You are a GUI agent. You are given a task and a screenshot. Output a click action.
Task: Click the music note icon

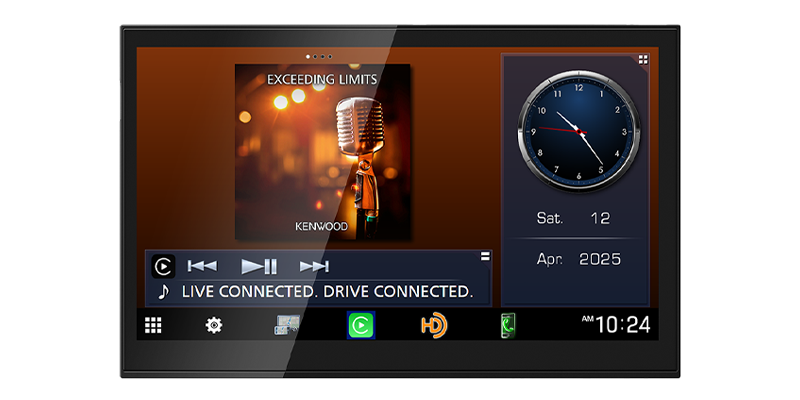point(163,291)
